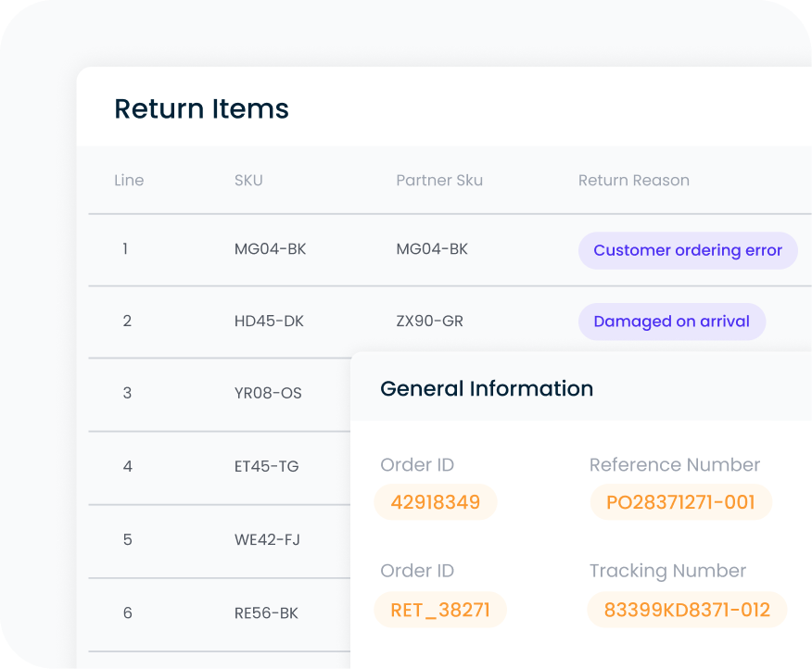Select SKU MG04-BK in row 1
812x669 pixels.
click(264, 249)
